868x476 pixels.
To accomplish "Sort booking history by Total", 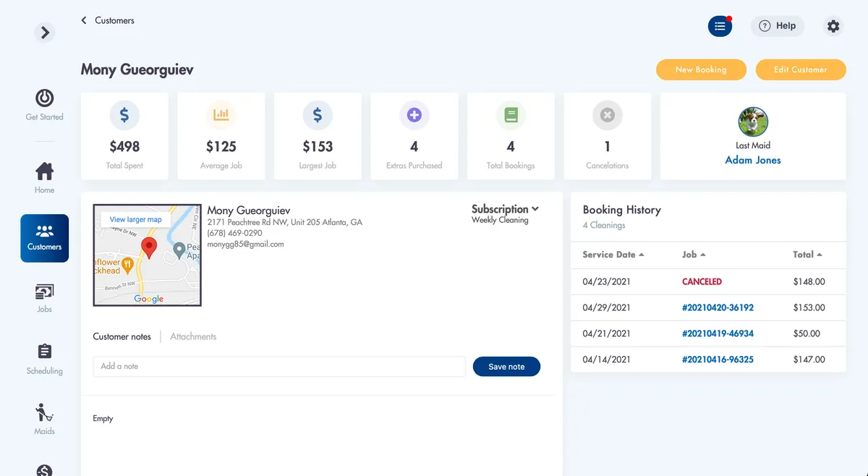I will (x=807, y=255).
